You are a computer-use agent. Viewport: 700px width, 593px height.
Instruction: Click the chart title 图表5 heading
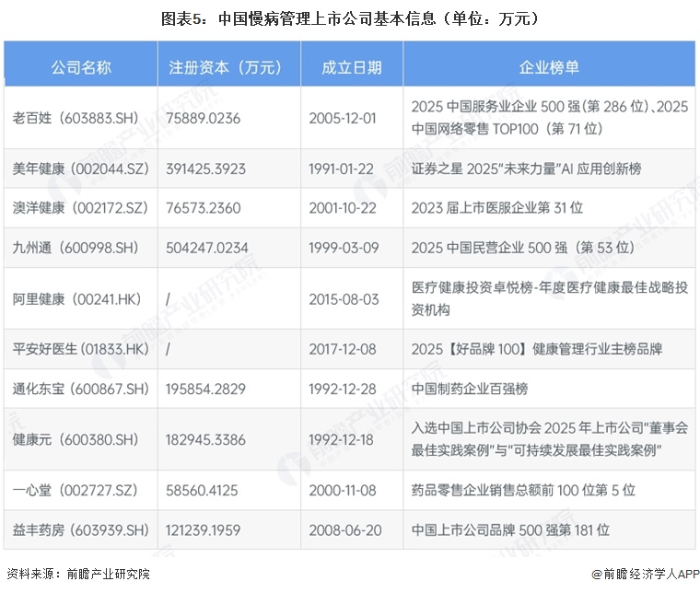350,18
